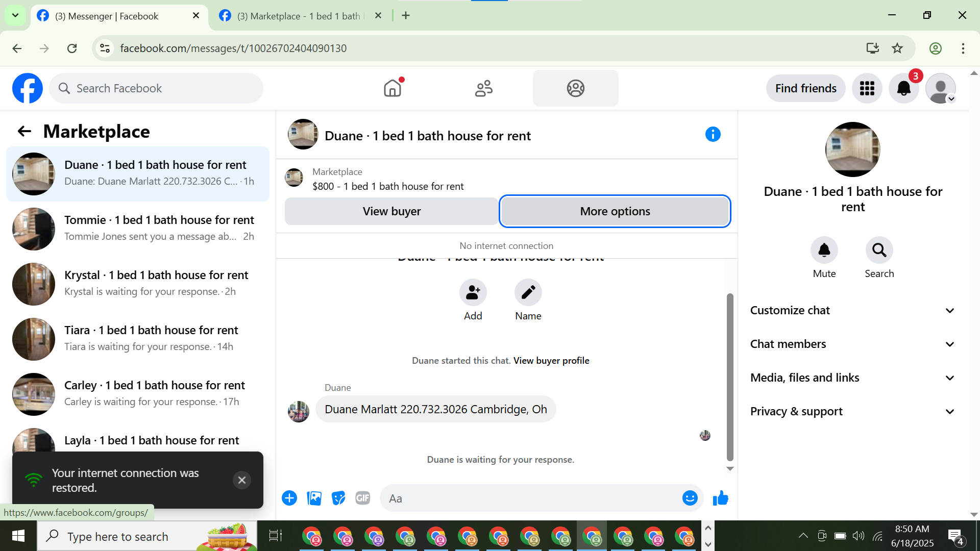This screenshot has width=980, height=551.
Task: Expand Chat members section
Action: [852, 344]
